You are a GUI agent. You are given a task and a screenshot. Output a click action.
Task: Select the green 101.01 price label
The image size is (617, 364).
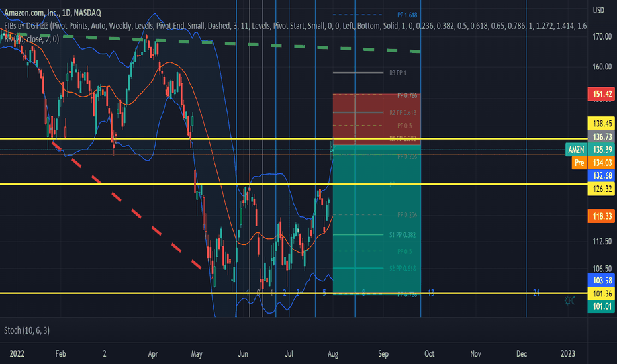tap(601, 306)
